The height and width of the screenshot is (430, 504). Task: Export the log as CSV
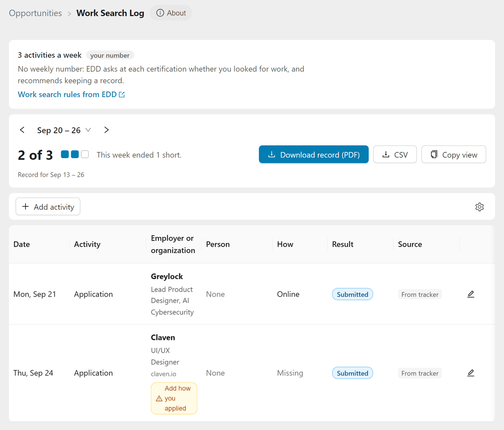click(x=395, y=154)
